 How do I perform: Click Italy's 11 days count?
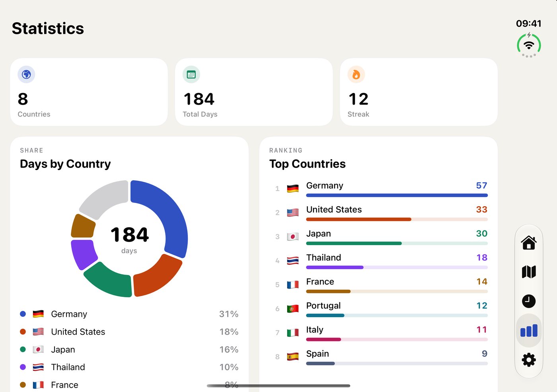coord(482,330)
